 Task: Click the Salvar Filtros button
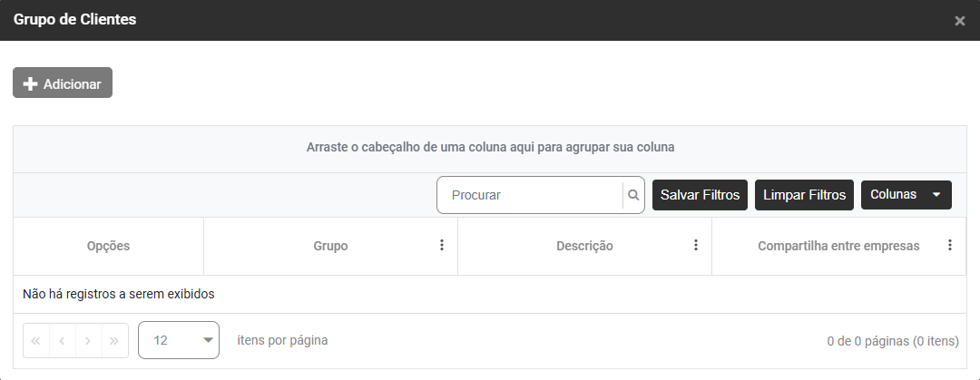(x=700, y=195)
